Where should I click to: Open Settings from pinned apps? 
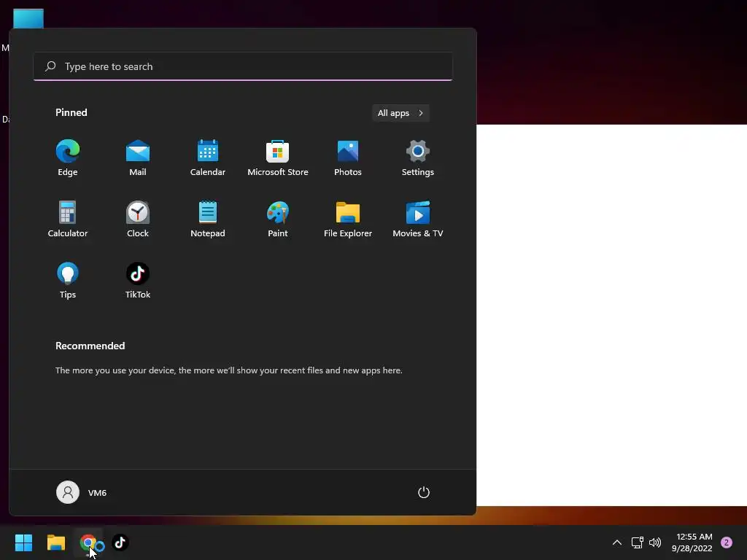point(418,158)
